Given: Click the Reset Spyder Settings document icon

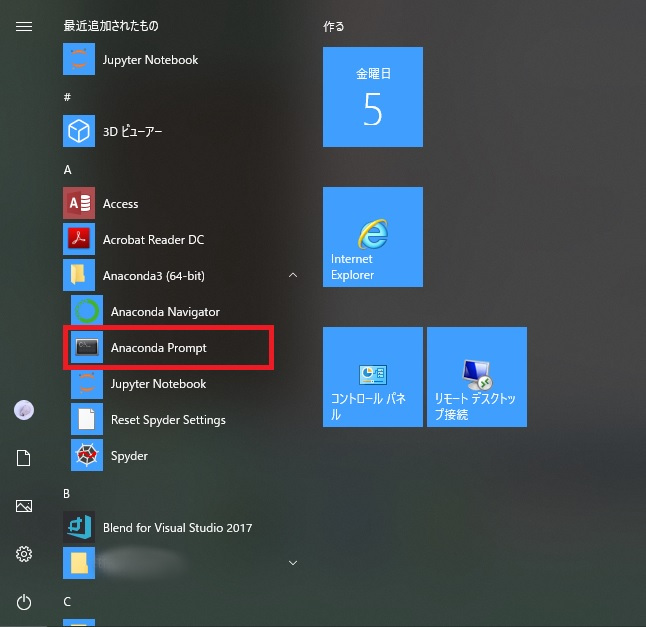Looking at the screenshot, I should (87, 419).
